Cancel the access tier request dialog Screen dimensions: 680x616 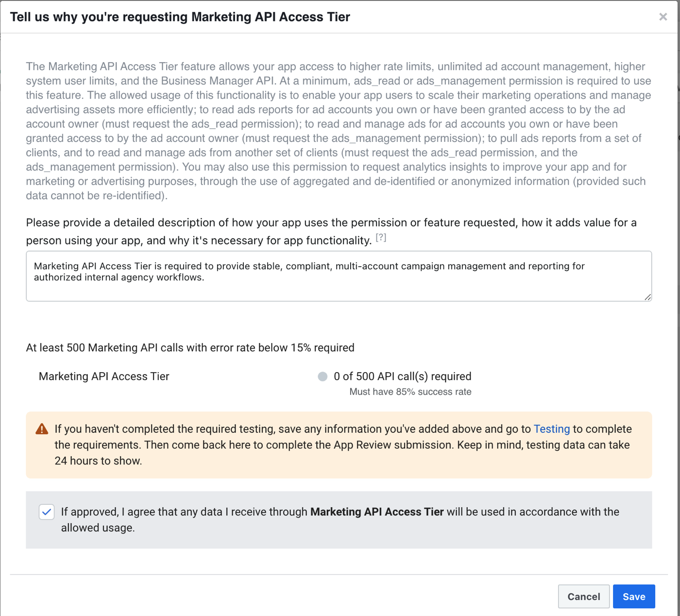tap(584, 597)
